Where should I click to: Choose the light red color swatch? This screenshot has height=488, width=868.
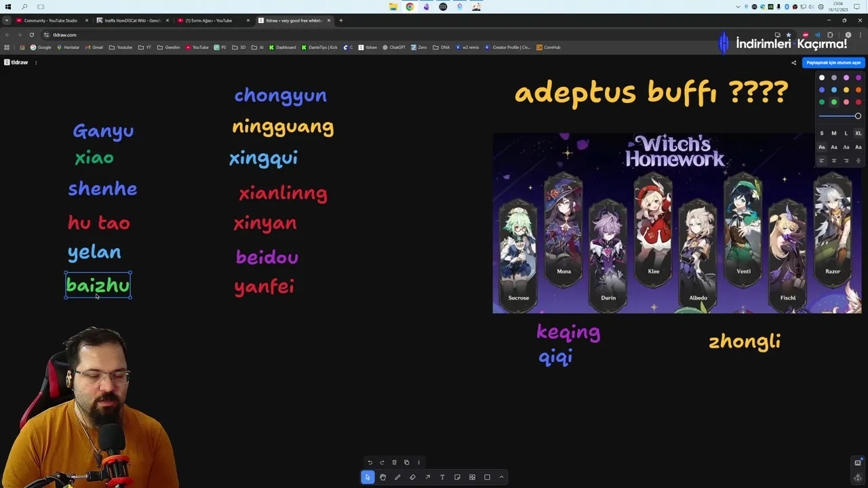point(846,102)
